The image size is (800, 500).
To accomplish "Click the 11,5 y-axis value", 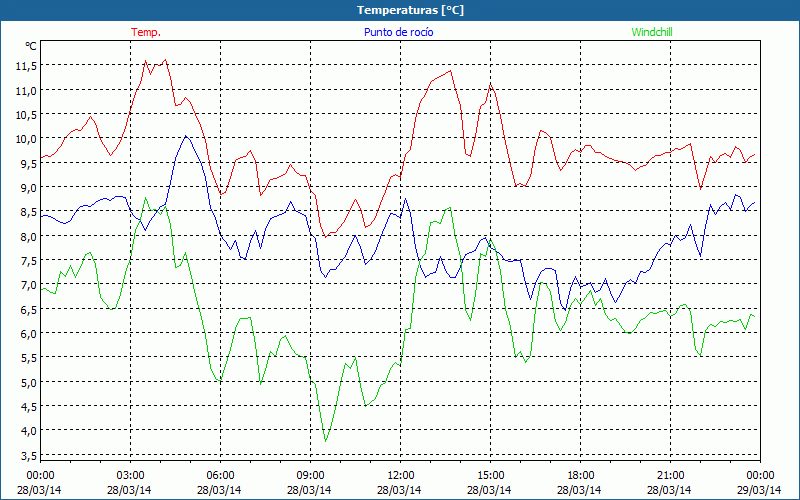I will (x=26, y=66).
